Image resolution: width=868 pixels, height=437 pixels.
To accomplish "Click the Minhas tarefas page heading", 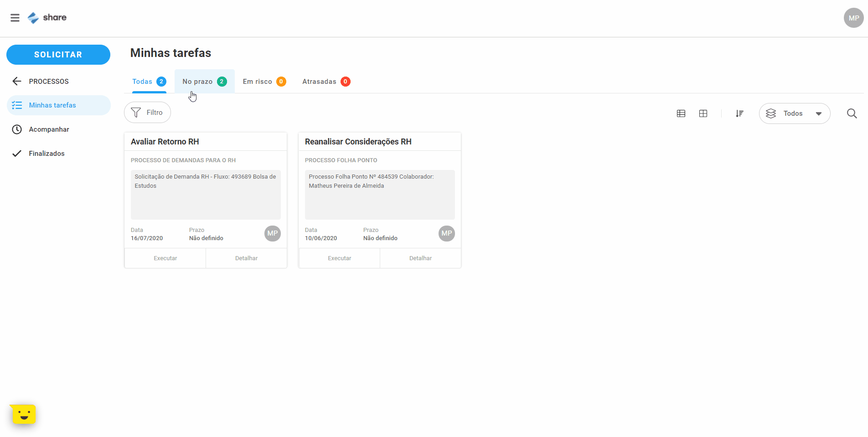I will tap(170, 53).
